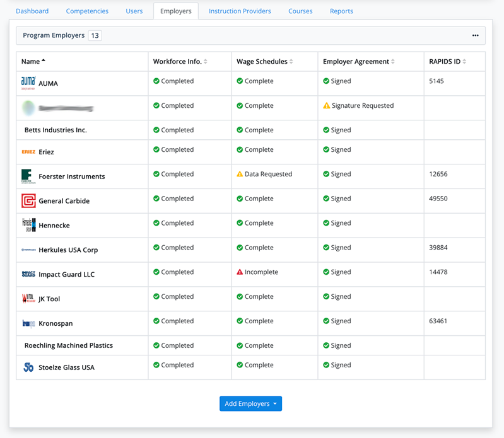
Task: Switch to the Competencies tab
Action: (87, 11)
